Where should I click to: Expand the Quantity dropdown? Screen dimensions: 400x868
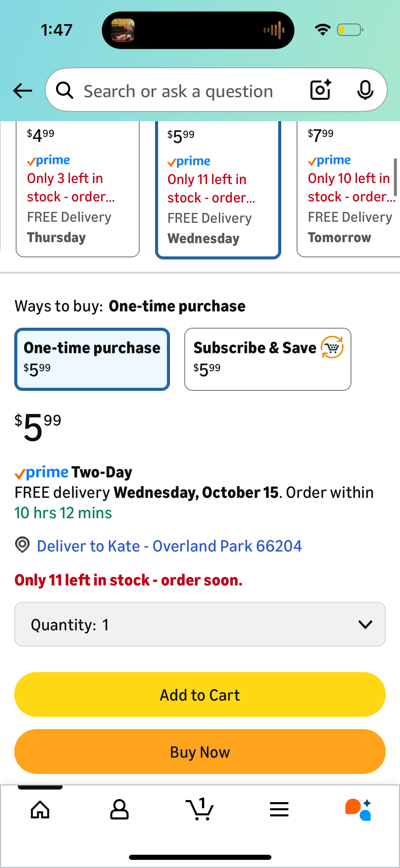point(200,624)
